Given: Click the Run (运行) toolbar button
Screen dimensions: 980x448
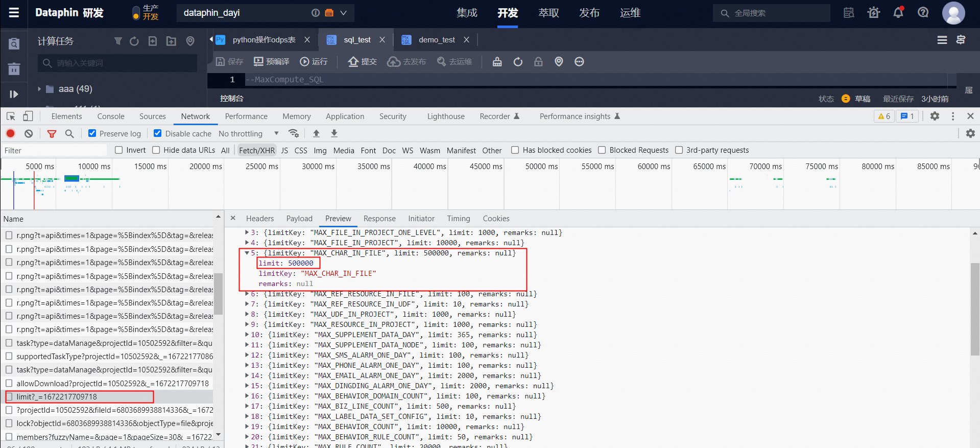Looking at the screenshot, I should [x=314, y=62].
